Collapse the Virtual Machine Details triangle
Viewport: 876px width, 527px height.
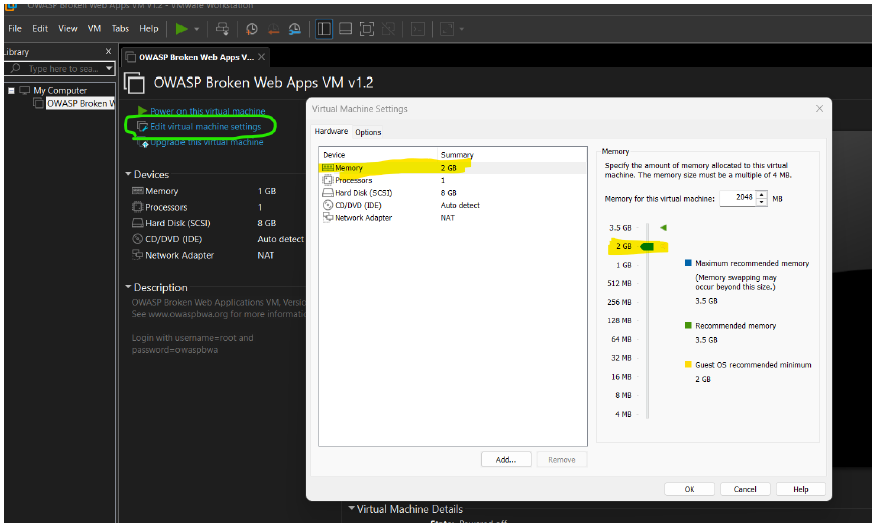tap(351, 508)
